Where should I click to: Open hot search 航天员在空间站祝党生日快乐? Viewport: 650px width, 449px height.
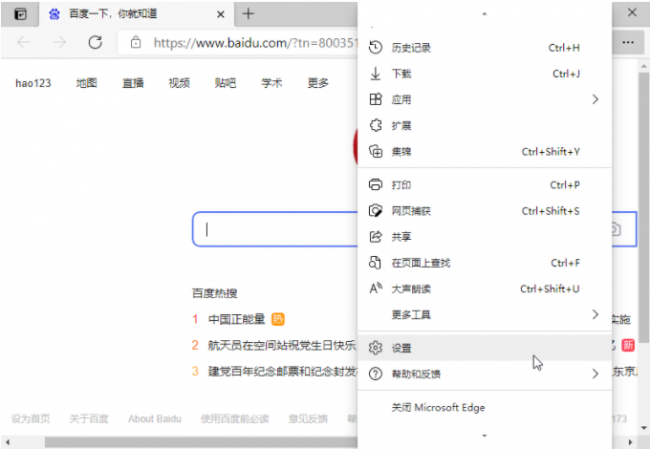282,345
